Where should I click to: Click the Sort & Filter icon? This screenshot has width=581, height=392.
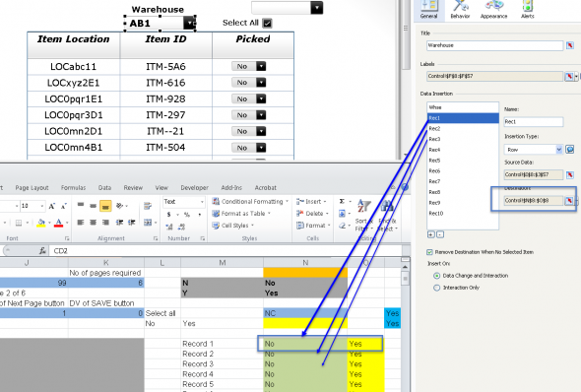(363, 216)
